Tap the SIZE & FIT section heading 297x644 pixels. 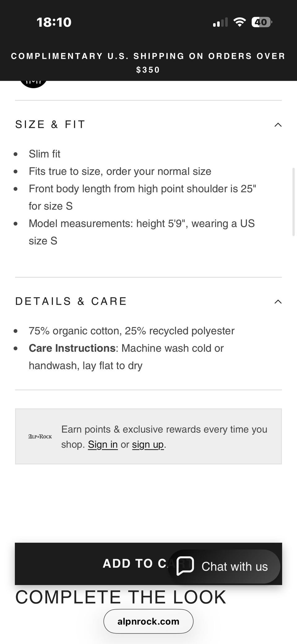click(50, 124)
